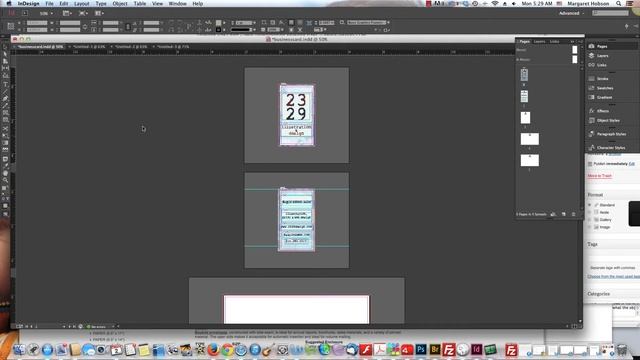The height and width of the screenshot is (360, 640).
Task: Click the search field in application bar
Action: (611, 13)
